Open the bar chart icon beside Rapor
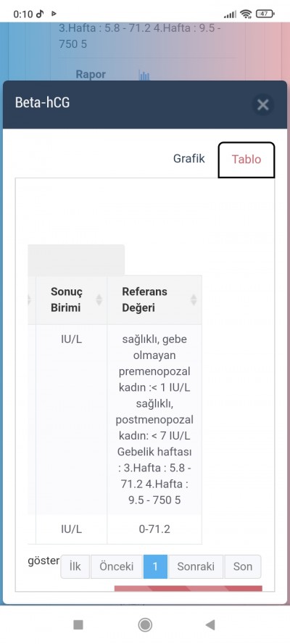 pos(144,75)
